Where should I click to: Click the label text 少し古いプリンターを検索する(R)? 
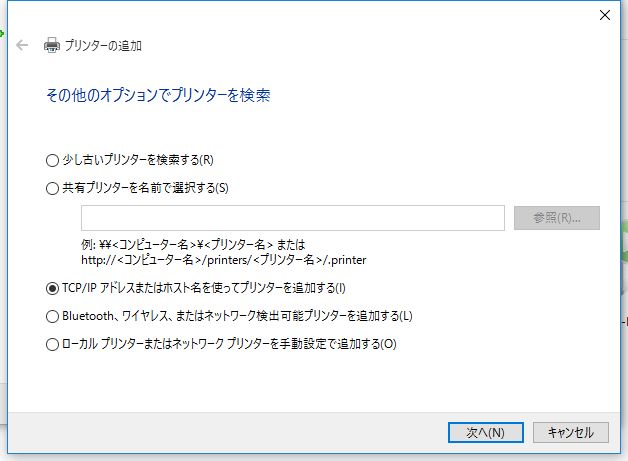tap(138, 159)
